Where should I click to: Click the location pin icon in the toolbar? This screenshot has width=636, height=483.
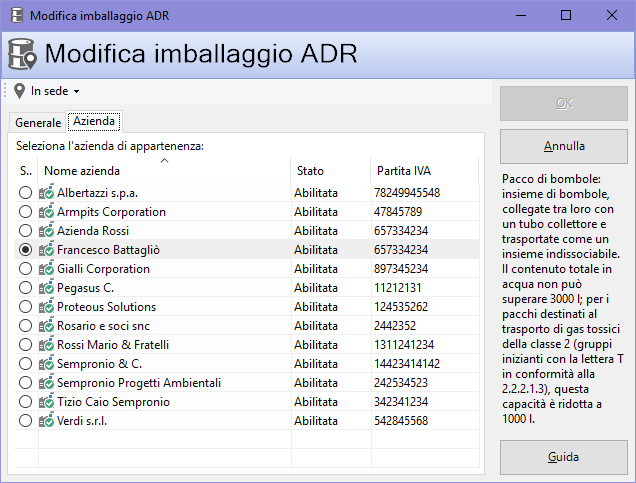click(19, 91)
